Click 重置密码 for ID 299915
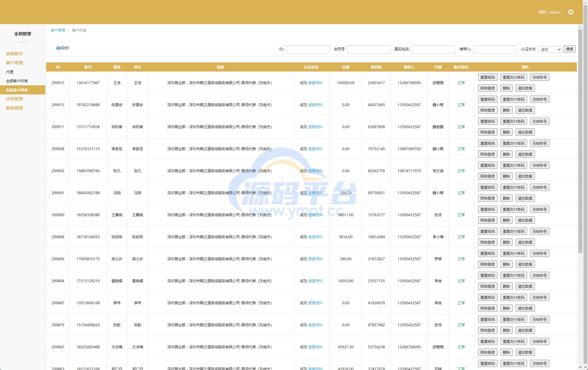Image resolution: width=588 pixels, height=370 pixels. tap(487, 77)
